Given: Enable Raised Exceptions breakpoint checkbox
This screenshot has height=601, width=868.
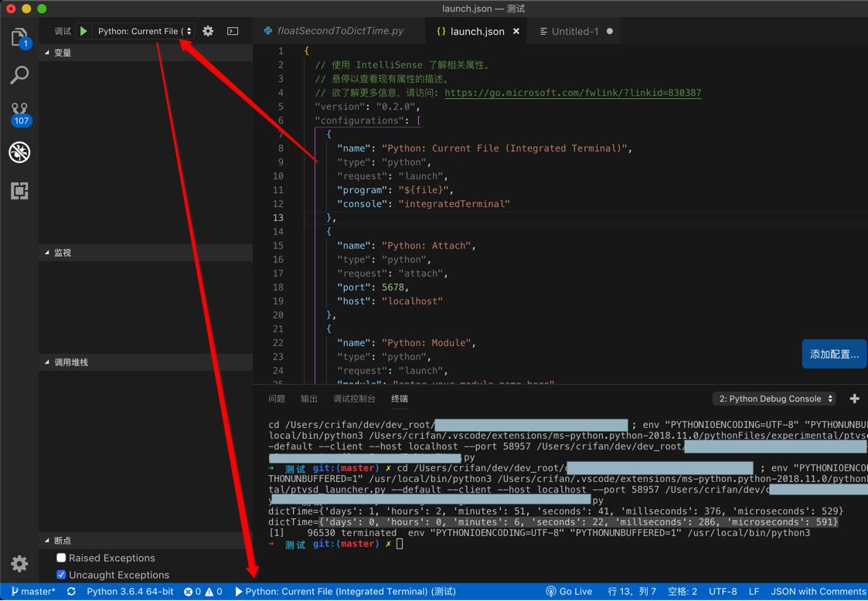Looking at the screenshot, I should coord(61,558).
